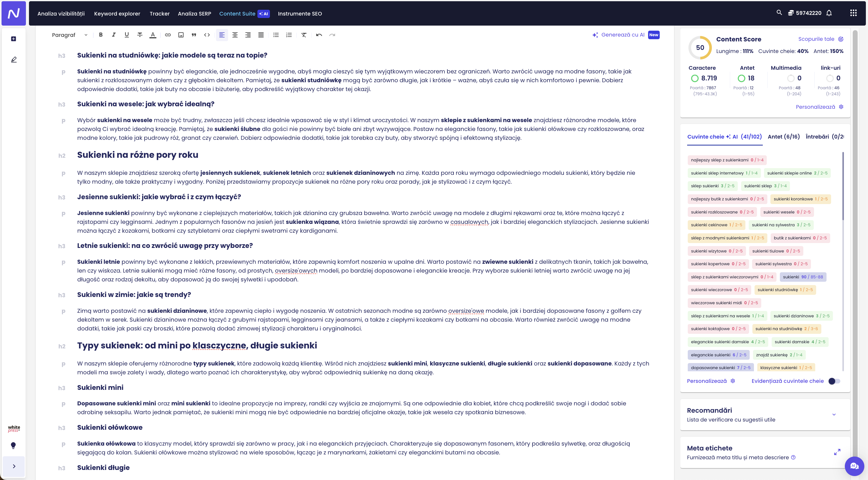
Task: Open the Paragraf style dropdown
Action: (x=70, y=35)
